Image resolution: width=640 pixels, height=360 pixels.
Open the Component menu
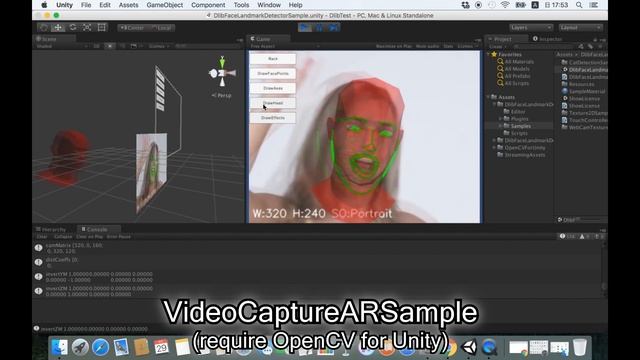pos(208,5)
